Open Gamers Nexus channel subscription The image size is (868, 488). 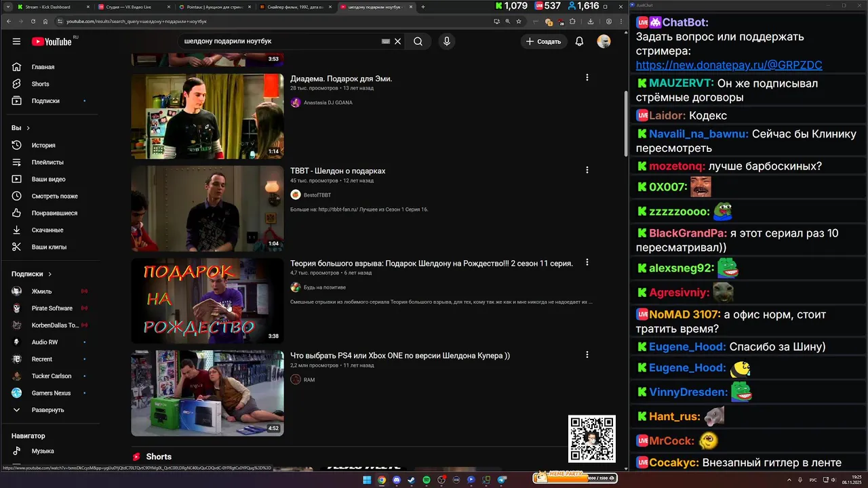pos(51,393)
